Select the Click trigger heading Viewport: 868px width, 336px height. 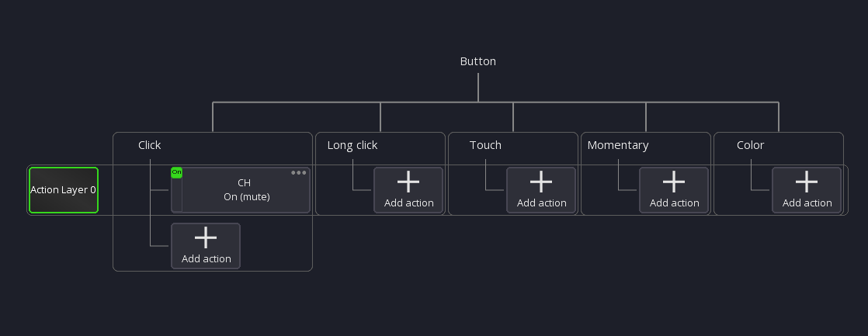pyautogui.click(x=150, y=145)
